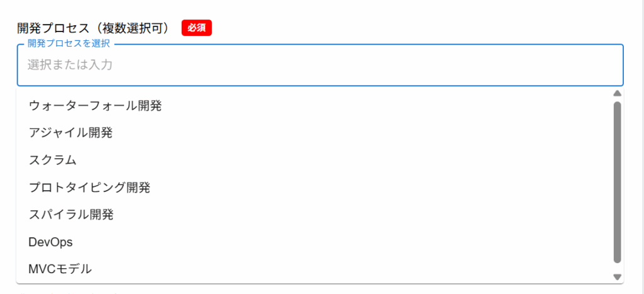The image size is (644, 294).
Task: Click the 選択または入力 placeholder text
Action: [70, 65]
